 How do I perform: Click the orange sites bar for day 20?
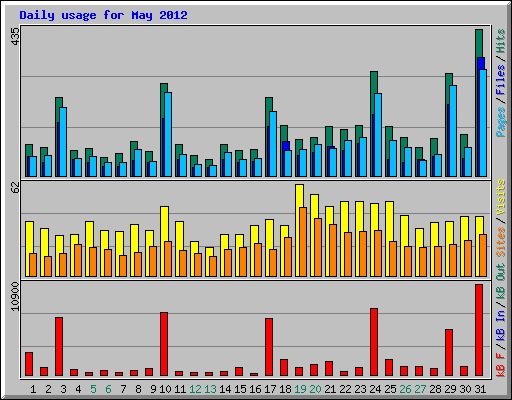(x=318, y=247)
